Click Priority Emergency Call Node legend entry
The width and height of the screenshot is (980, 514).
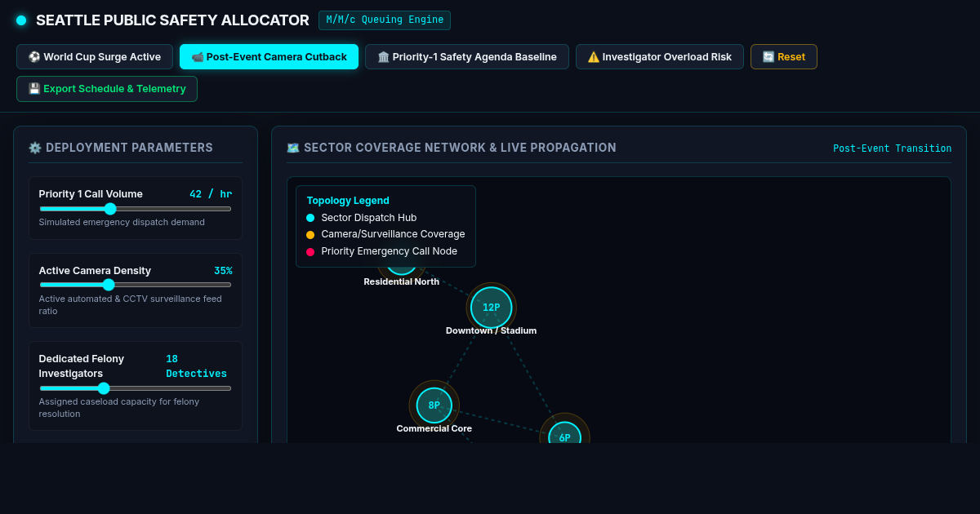[x=381, y=251]
